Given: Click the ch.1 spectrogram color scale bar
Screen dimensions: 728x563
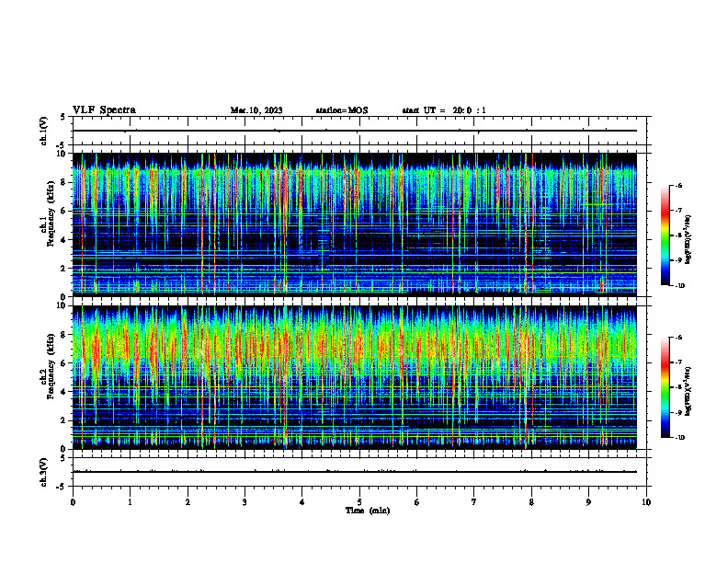Looking at the screenshot, I should click(x=665, y=236).
